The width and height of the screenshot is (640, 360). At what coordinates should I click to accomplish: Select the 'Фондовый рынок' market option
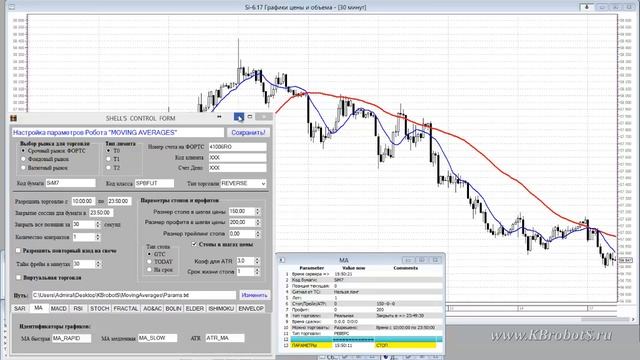click(x=23, y=159)
